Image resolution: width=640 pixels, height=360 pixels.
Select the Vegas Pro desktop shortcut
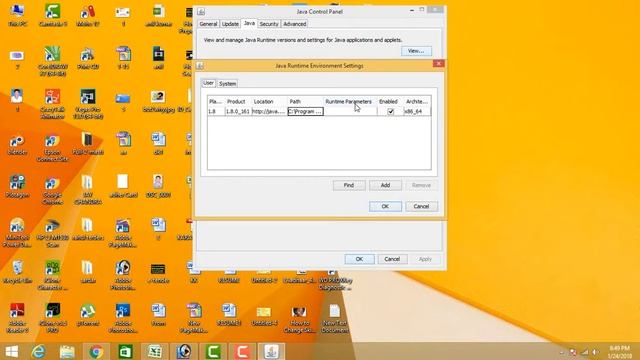coord(88,104)
